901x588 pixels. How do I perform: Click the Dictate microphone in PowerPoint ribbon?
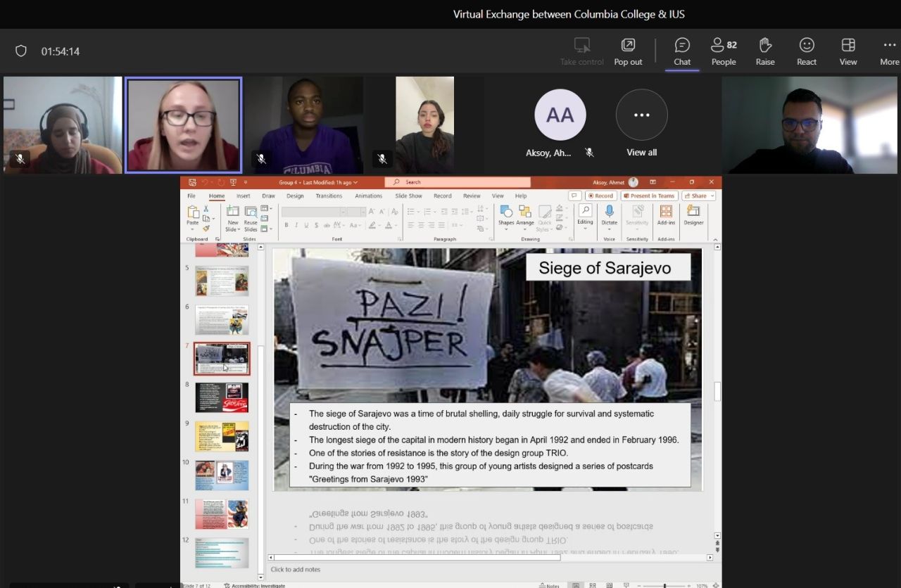609,215
